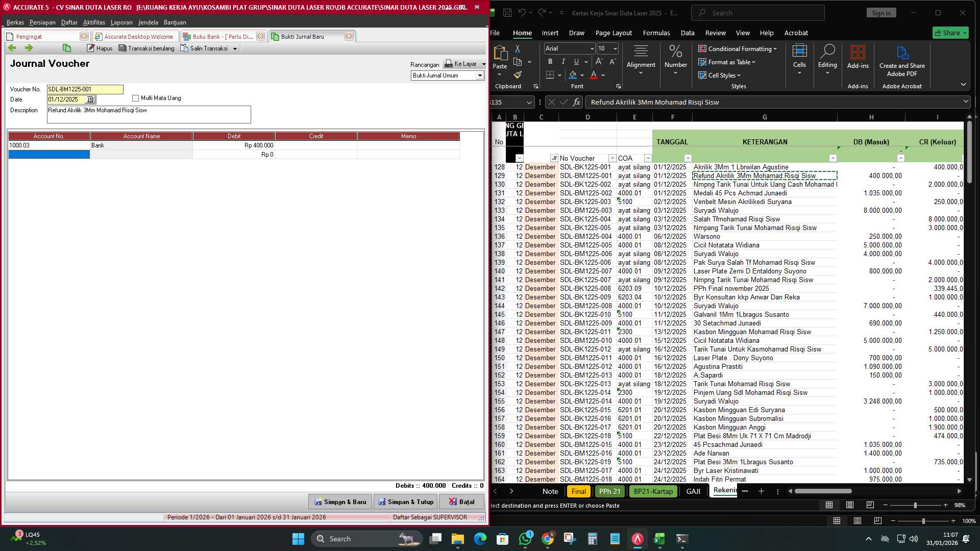Open the calendar icon beside the Date field
The height and width of the screenshot is (551, 980).
[x=91, y=99]
